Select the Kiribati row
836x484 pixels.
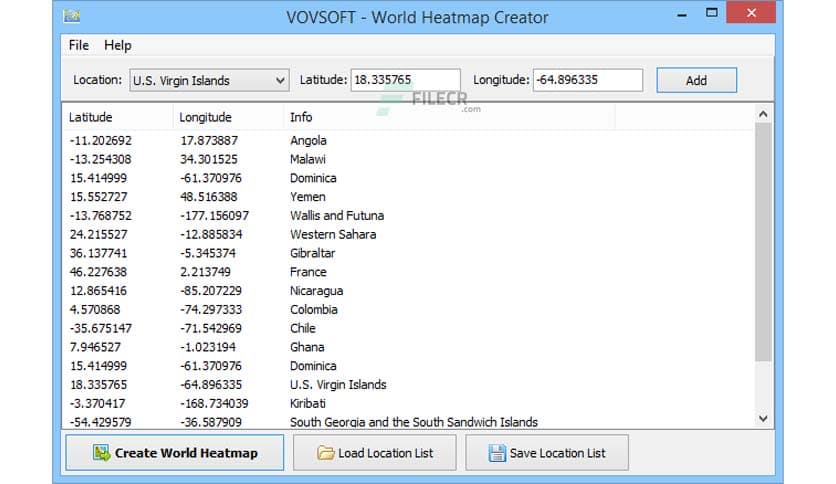(408, 404)
